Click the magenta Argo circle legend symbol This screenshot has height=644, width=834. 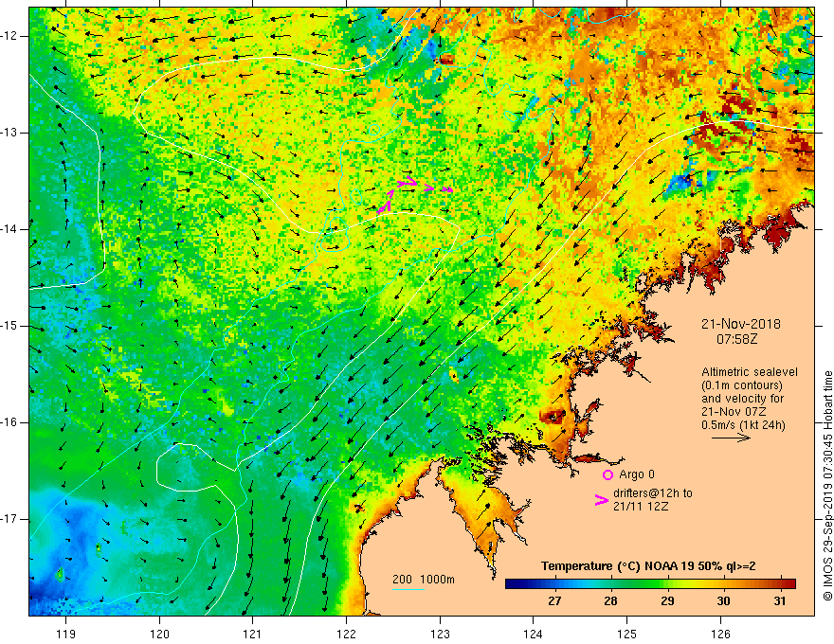tap(607, 474)
